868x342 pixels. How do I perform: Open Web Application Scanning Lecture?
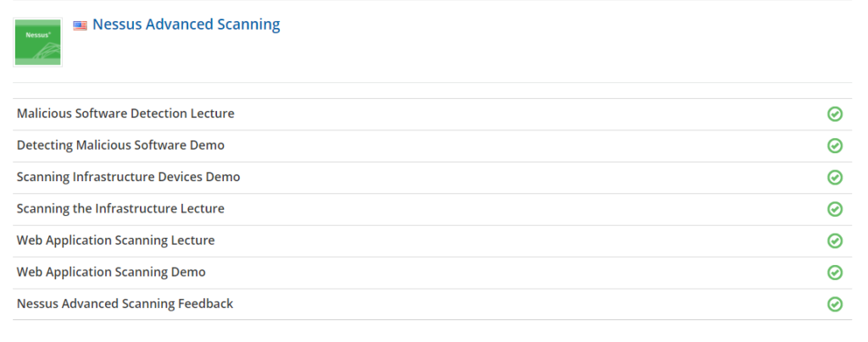tap(115, 240)
